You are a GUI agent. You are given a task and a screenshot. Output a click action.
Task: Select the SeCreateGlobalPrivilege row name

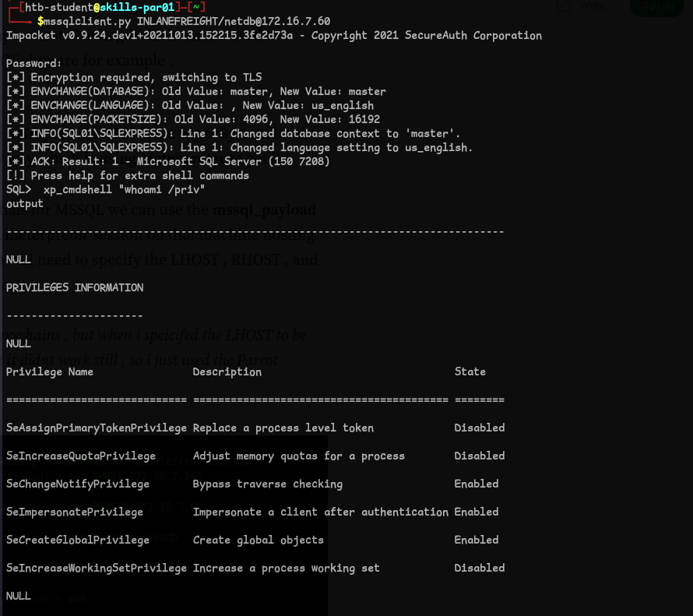pyautogui.click(x=78, y=540)
